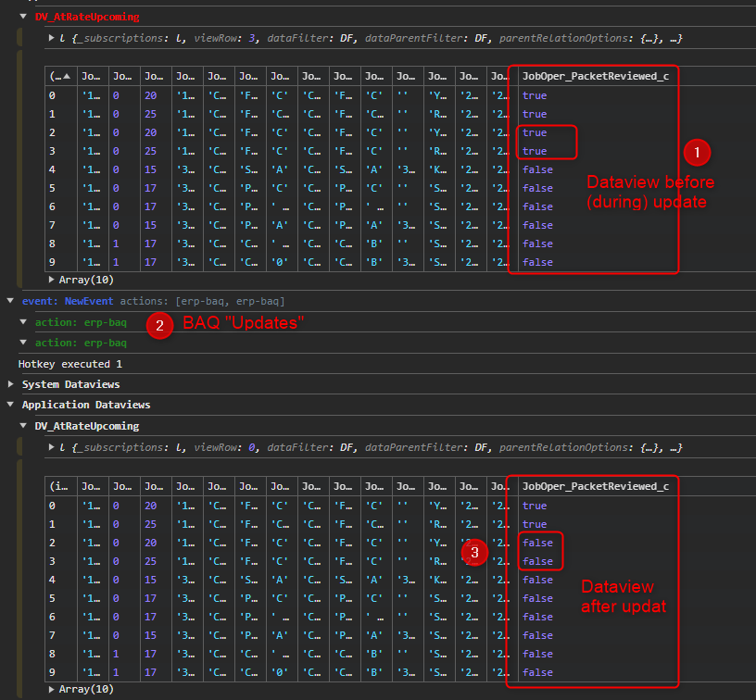Collapse the Application Dataviews group
The width and height of the screenshot is (756, 700).
(x=10, y=405)
